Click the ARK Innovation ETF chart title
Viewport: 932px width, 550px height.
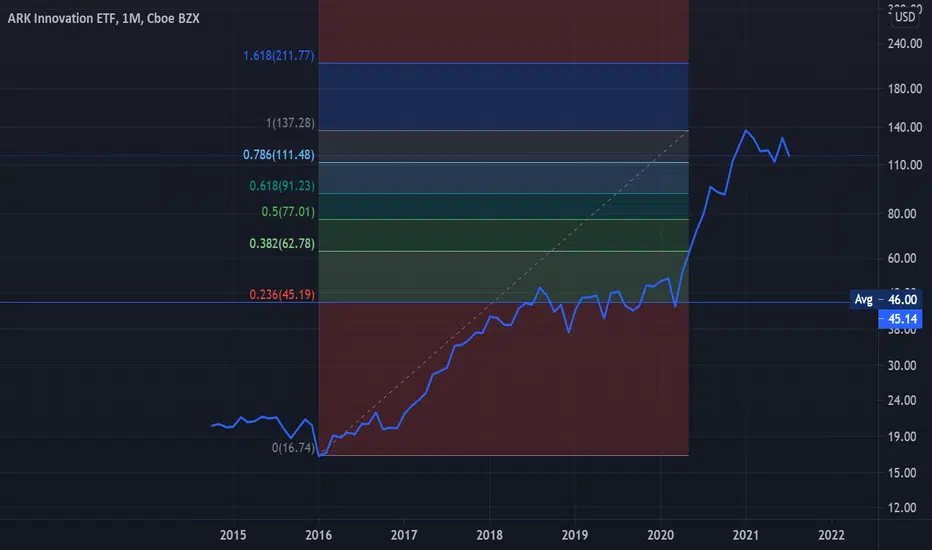pyautogui.click(x=103, y=18)
